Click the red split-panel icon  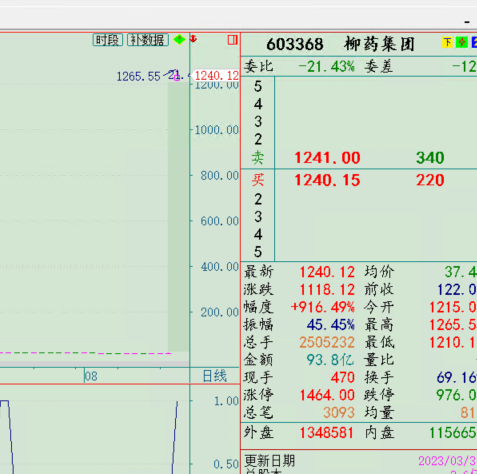click(x=232, y=40)
